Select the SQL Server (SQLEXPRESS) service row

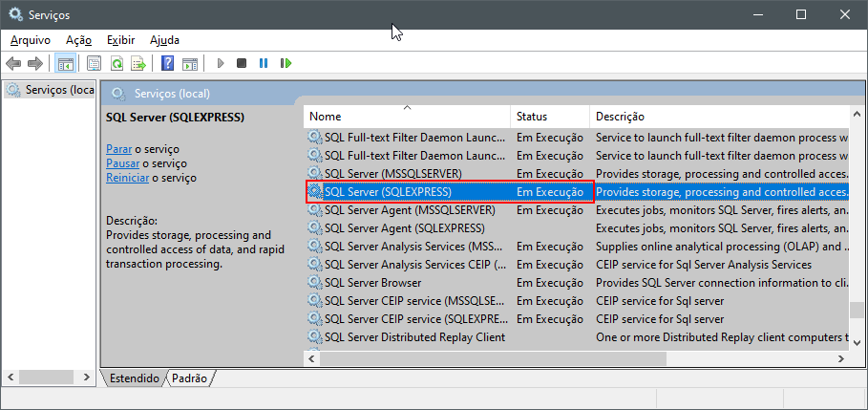point(577,192)
